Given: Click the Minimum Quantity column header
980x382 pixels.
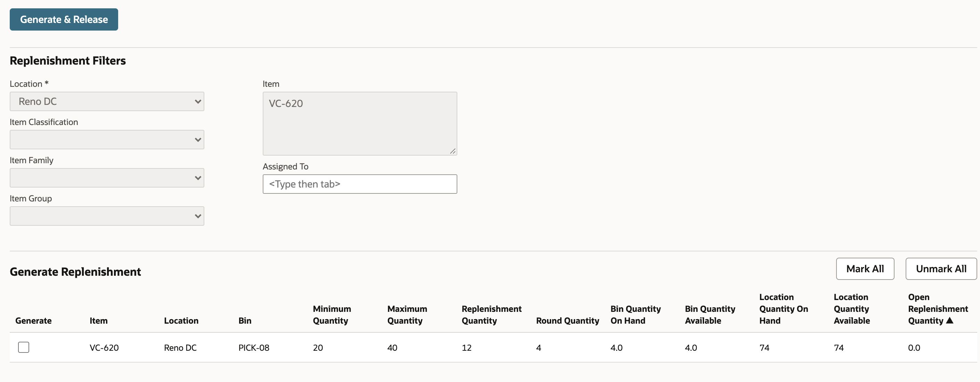Looking at the screenshot, I should tap(332, 315).
